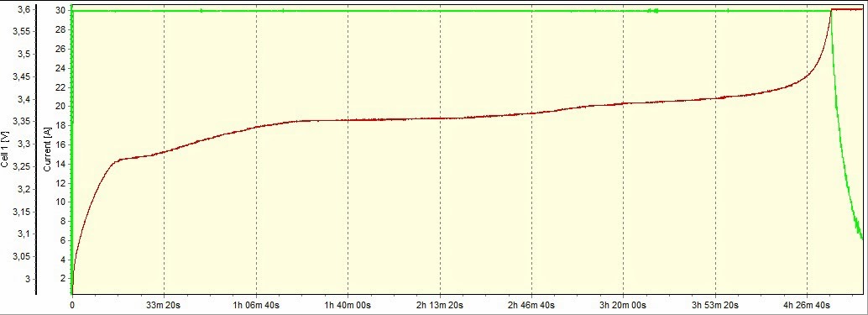
Task: Click the 1h 40m 00s time label
Action: point(348,305)
